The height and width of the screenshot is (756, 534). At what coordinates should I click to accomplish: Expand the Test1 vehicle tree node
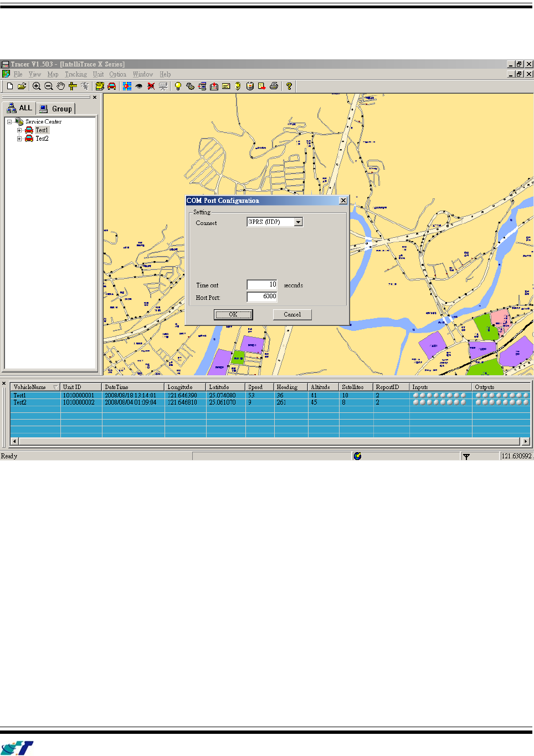pos(19,130)
